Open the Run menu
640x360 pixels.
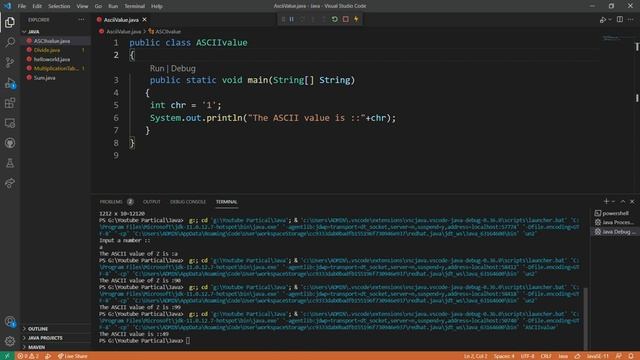(113, 6)
